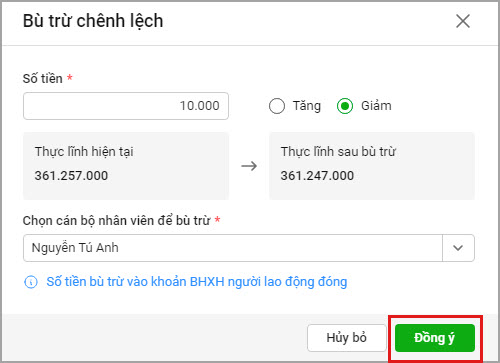
Task: Click the Thực lĩnh hiện tại box
Action: click(x=126, y=166)
